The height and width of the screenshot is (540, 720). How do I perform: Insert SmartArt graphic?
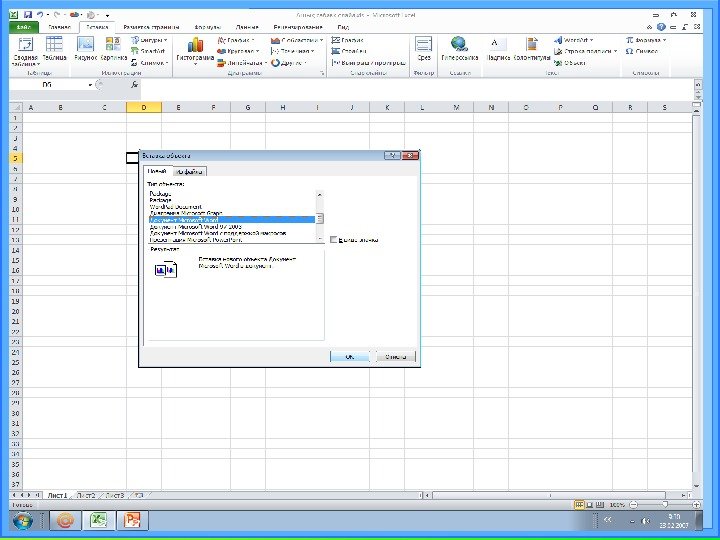[148, 51]
